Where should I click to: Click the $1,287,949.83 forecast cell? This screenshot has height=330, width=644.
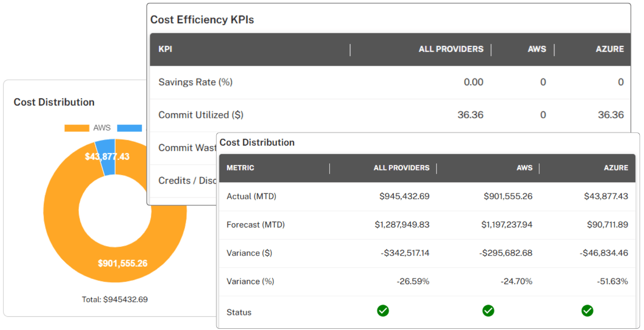(402, 225)
